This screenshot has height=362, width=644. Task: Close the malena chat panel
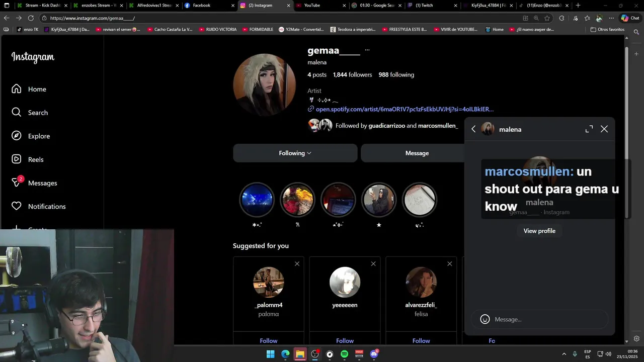point(604,129)
